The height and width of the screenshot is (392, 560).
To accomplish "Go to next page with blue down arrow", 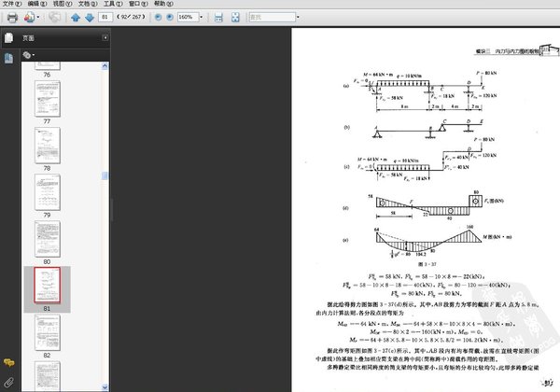I will (x=90, y=17).
